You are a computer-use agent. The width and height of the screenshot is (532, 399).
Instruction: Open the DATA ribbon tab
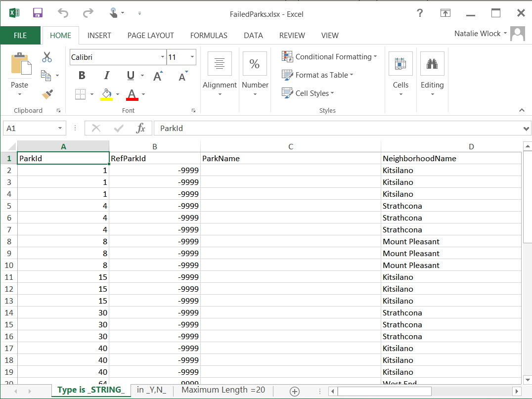[253, 36]
